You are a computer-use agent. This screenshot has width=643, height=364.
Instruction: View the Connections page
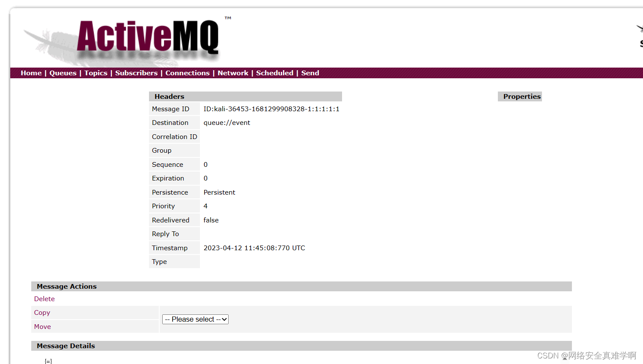pos(187,73)
